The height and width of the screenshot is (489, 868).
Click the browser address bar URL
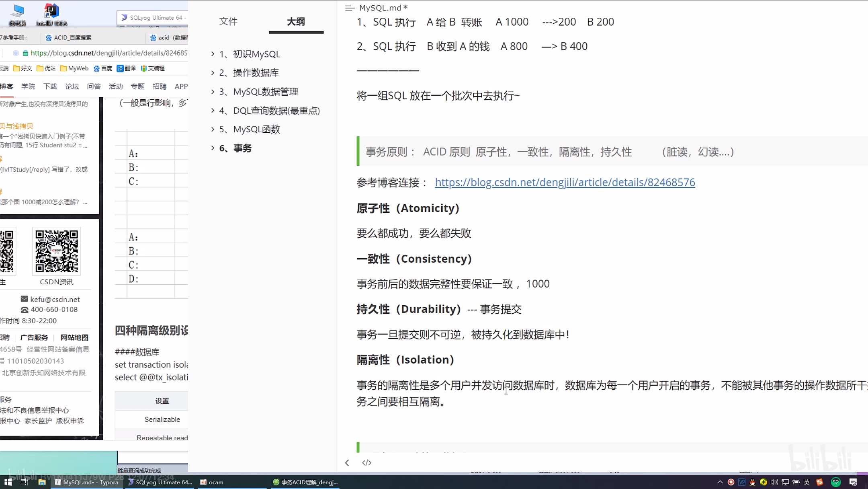pos(108,53)
